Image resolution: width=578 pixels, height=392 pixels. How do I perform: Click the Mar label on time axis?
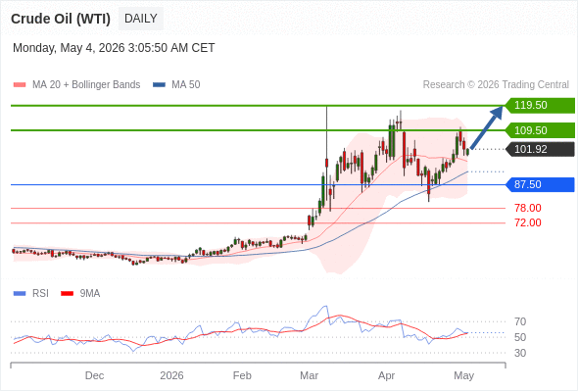(309, 375)
